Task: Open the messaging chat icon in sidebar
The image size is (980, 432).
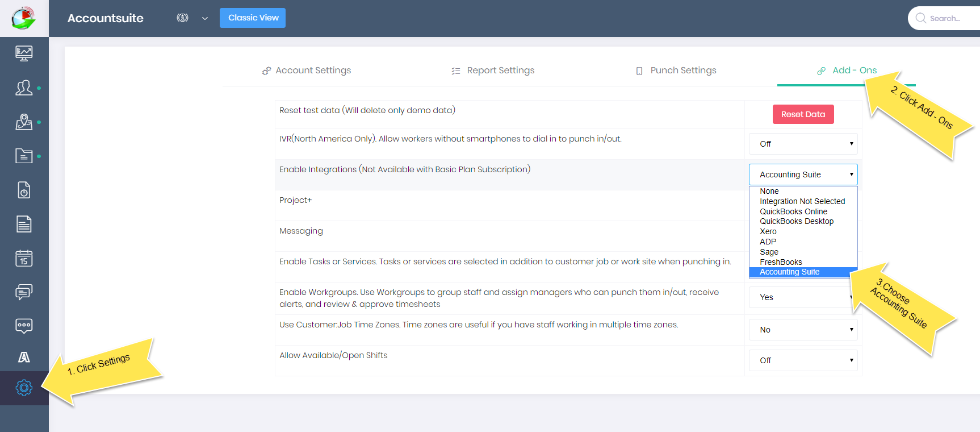Action: coord(24,292)
